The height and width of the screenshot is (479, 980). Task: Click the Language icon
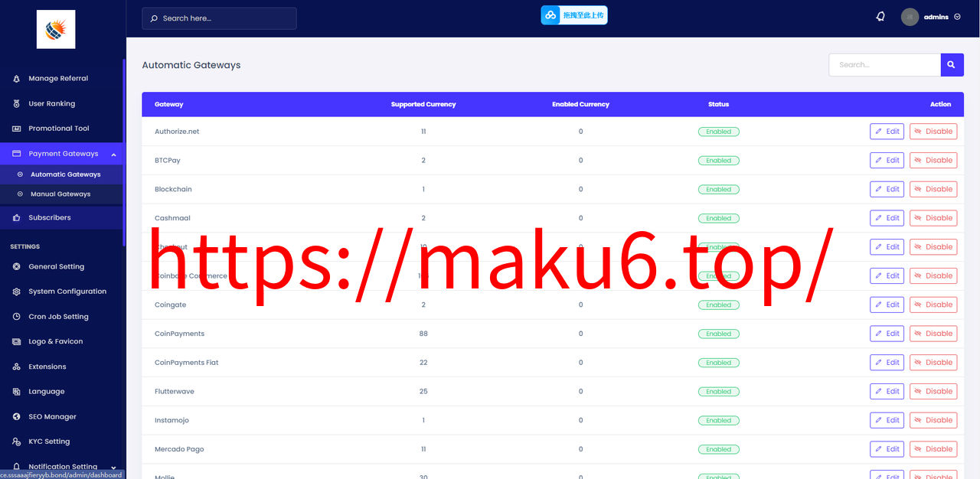[17, 392]
